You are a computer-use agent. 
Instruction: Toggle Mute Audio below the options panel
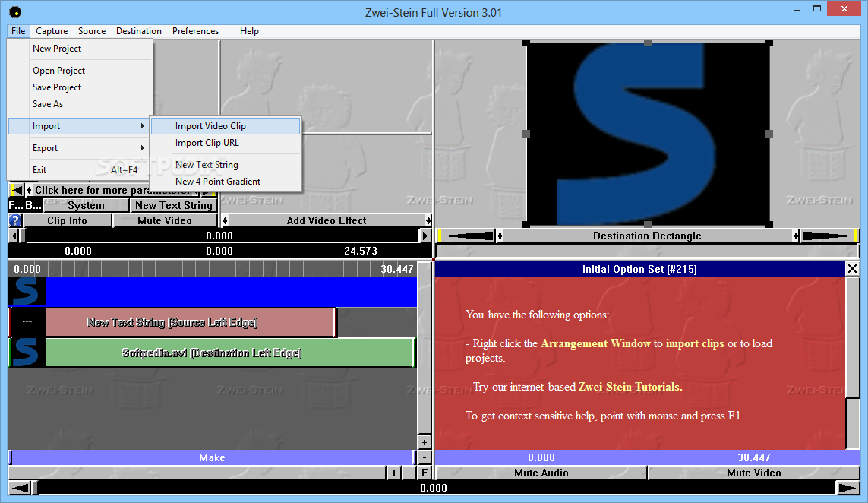541,473
